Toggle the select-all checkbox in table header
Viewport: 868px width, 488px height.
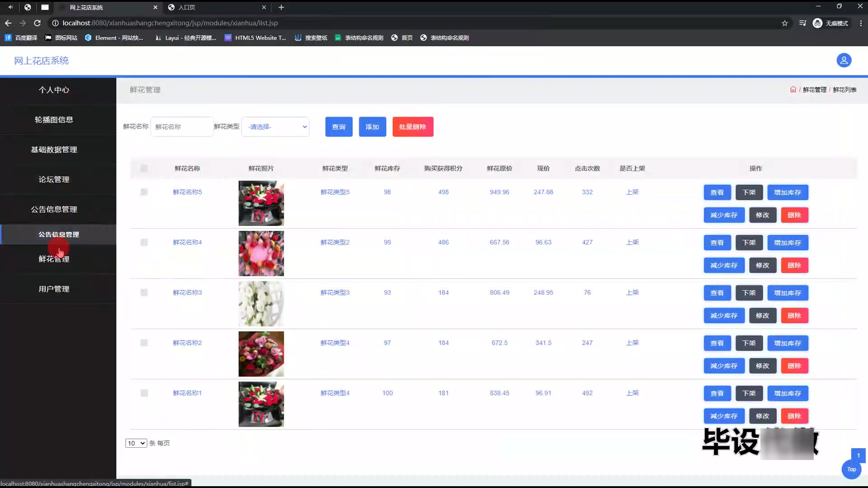(144, 169)
